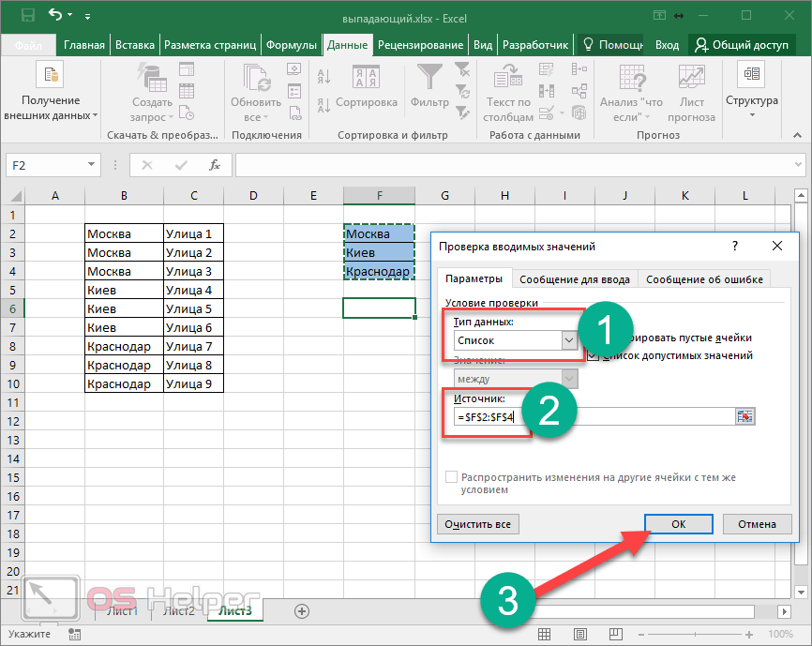Enable apply changes to other cells checkbox
Screen dimensions: 812x646
tap(452, 477)
